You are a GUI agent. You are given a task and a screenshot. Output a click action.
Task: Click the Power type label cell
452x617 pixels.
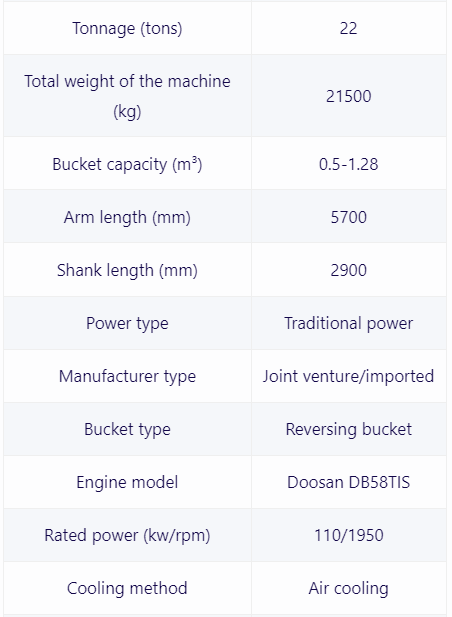pos(127,323)
